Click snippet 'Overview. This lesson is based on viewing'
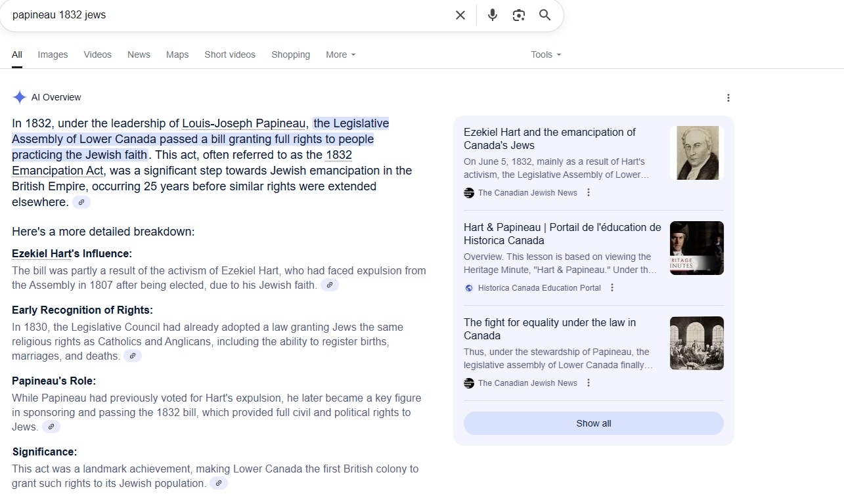The height and width of the screenshot is (504, 844). (x=560, y=263)
